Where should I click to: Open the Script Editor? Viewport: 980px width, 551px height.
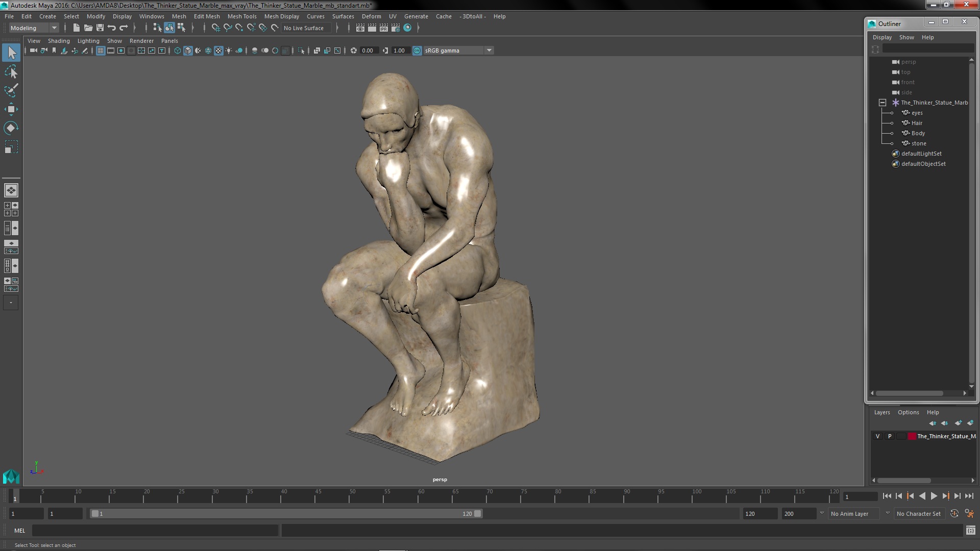pyautogui.click(x=970, y=531)
